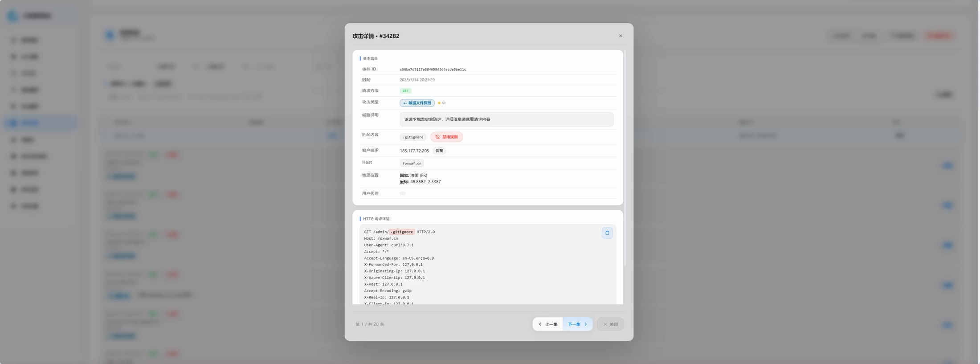Click the timestamp 2026/5/14 20:25:29
This screenshot has width=980, height=364.
click(x=417, y=80)
